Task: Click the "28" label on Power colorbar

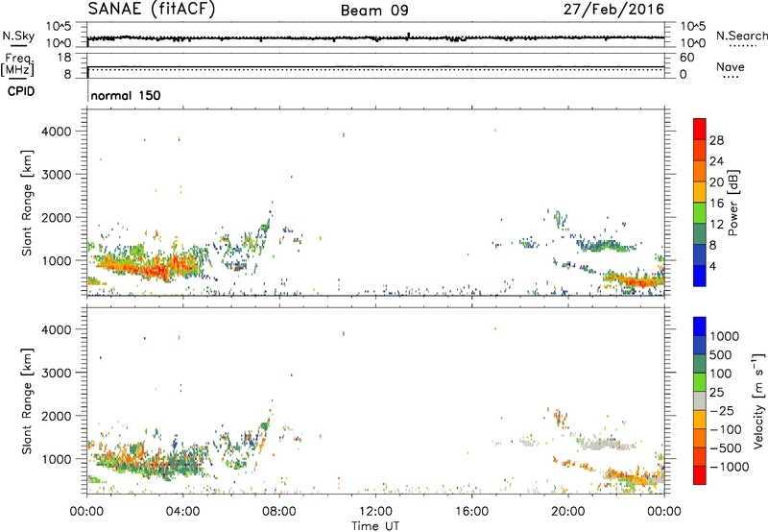Action: click(x=716, y=140)
